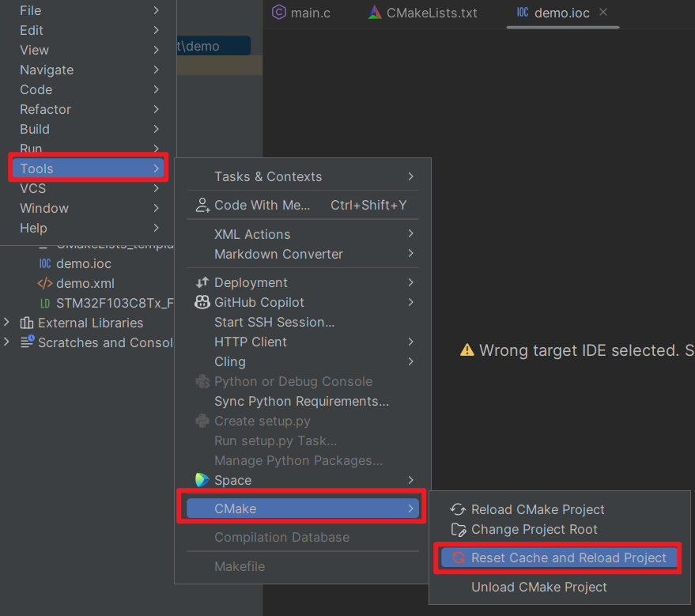
Task: Open the Edit menu
Action: (87, 30)
